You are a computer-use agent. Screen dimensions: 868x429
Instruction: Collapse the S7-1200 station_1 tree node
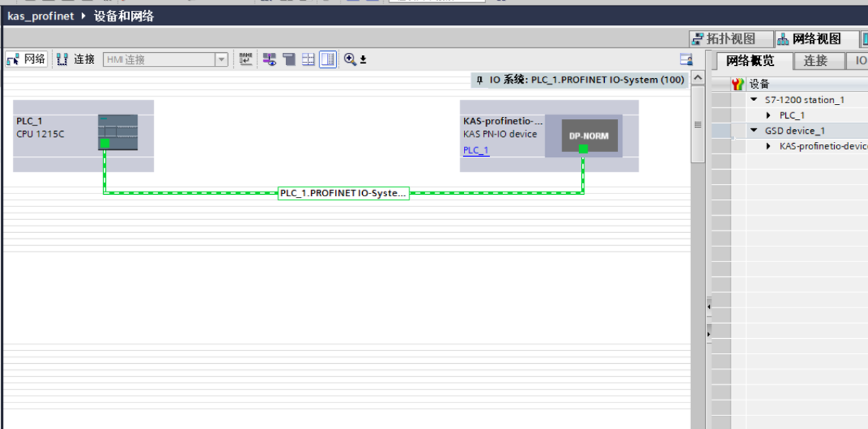tap(754, 100)
